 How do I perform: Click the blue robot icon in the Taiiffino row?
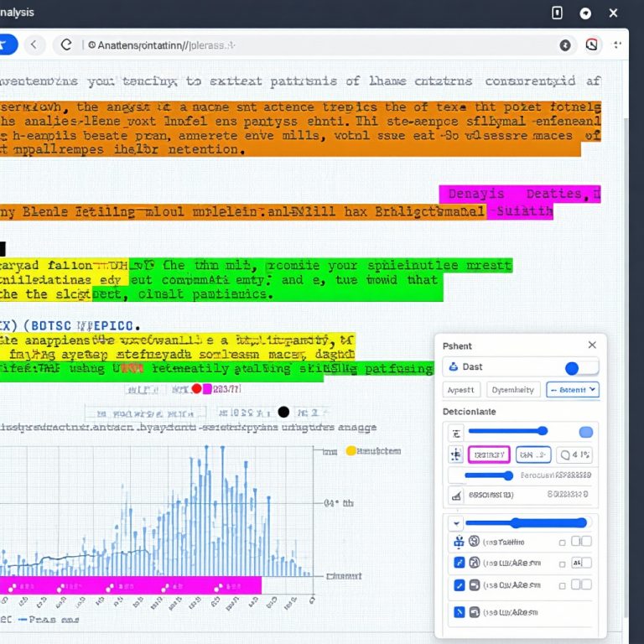459,542
